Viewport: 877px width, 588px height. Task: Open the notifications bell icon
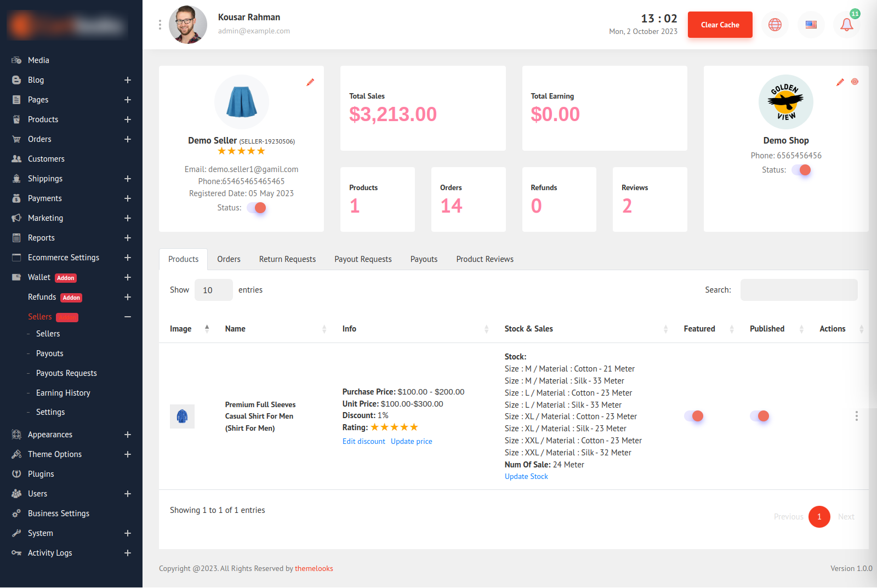[x=846, y=25]
